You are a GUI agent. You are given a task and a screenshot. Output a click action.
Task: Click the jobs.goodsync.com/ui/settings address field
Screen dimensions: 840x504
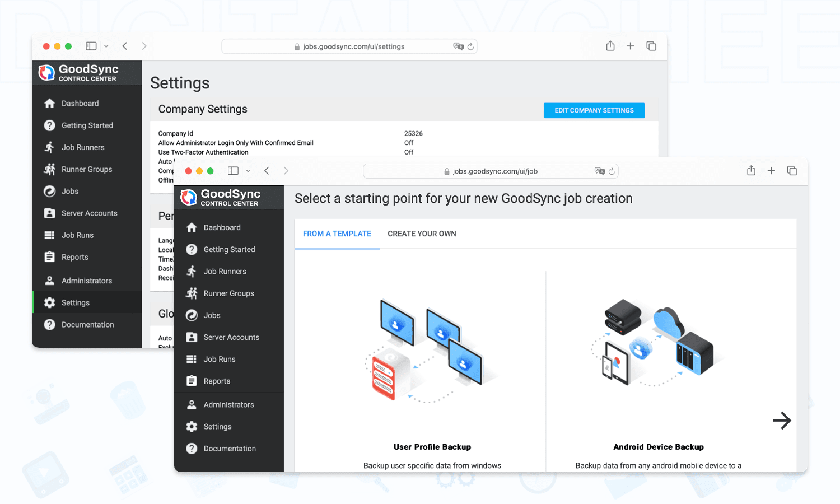coord(353,46)
